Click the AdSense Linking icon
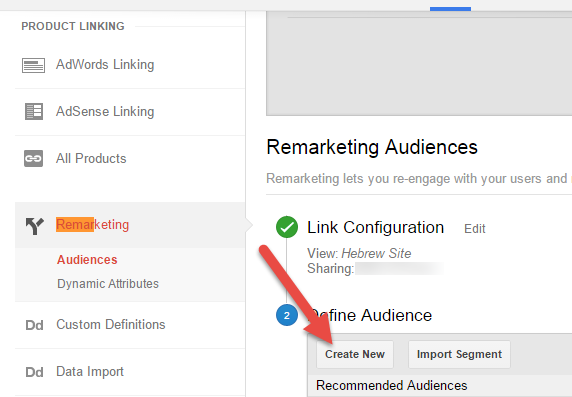 tap(34, 111)
